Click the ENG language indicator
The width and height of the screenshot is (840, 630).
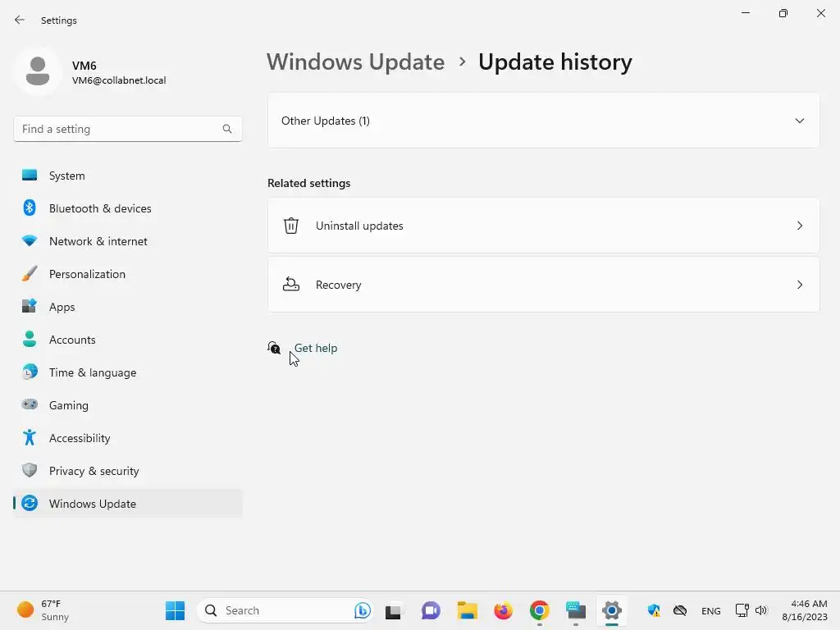(711, 610)
